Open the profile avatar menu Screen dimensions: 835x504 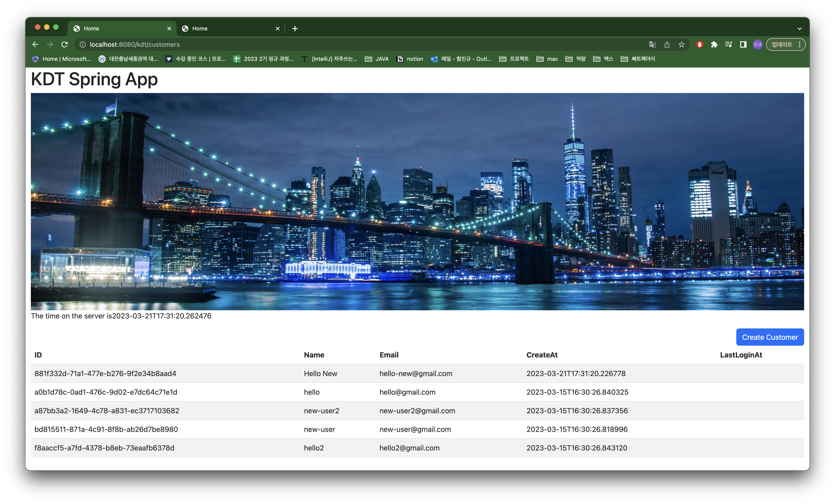(x=758, y=44)
